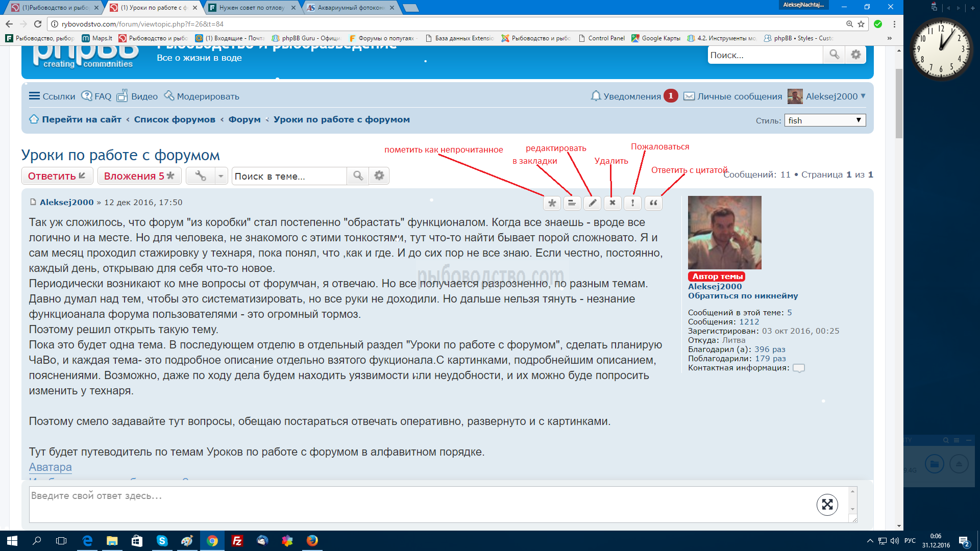Click the fullscreen editor icon in reply box
This screenshot has height=551, width=980.
point(827,505)
